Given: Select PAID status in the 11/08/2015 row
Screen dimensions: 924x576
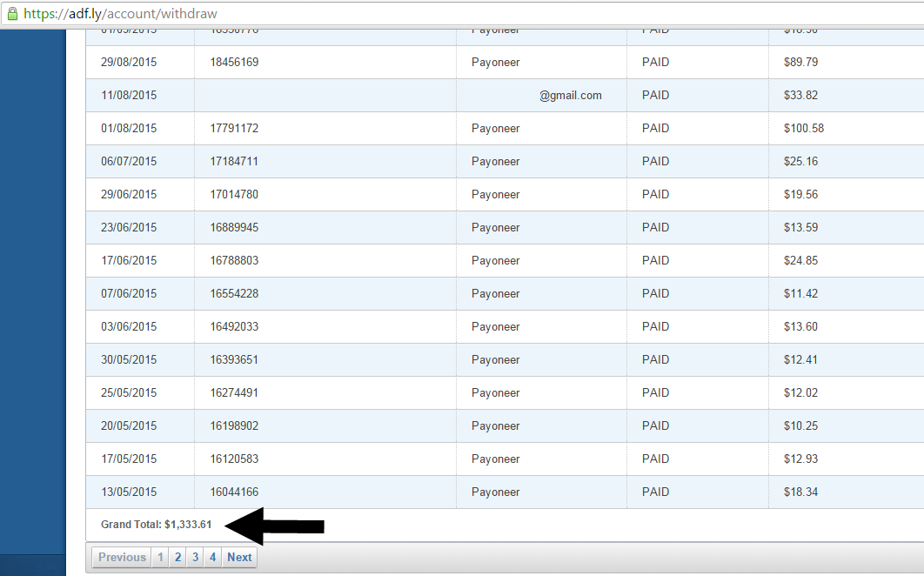Looking at the screenshot, I should 655,95.
